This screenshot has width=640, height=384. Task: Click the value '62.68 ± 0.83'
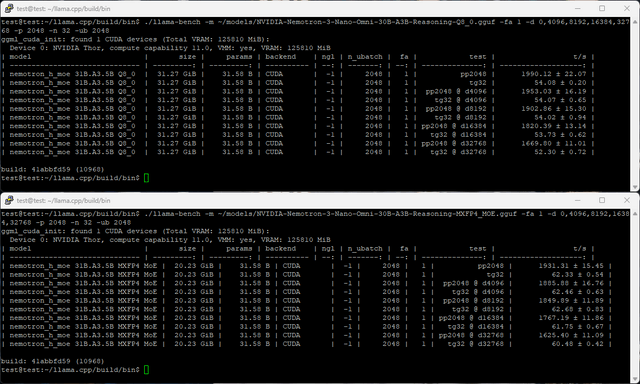578,309
